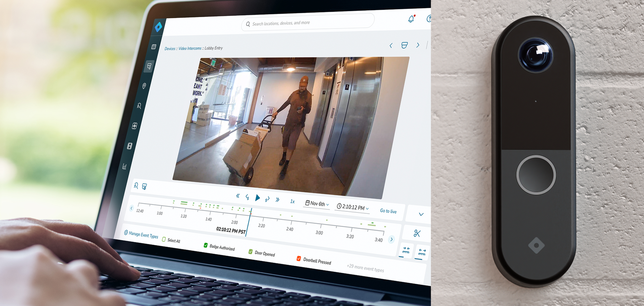Click the zoom-out timeline icon
644x306 pixels.
(422, 252)
